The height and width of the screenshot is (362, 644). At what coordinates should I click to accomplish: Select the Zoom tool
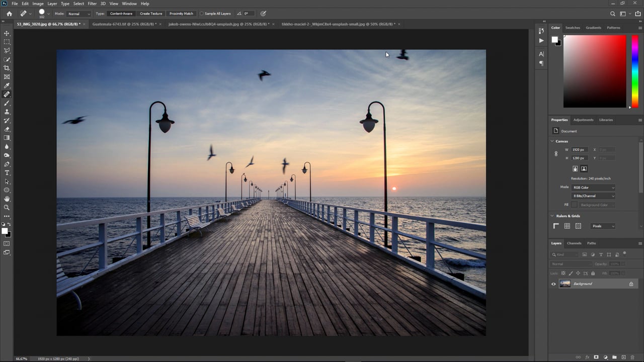tap(7, 207)
